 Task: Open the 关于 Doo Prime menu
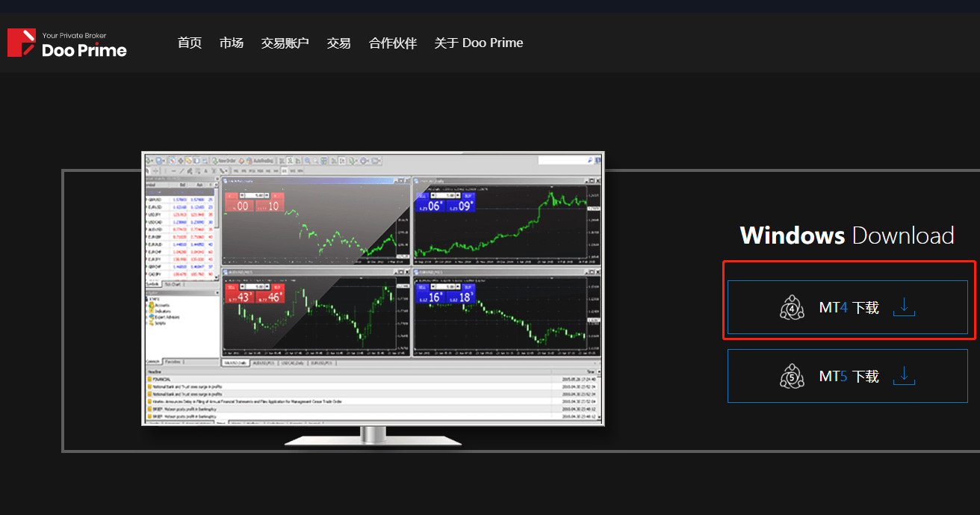tap(479, 43)
